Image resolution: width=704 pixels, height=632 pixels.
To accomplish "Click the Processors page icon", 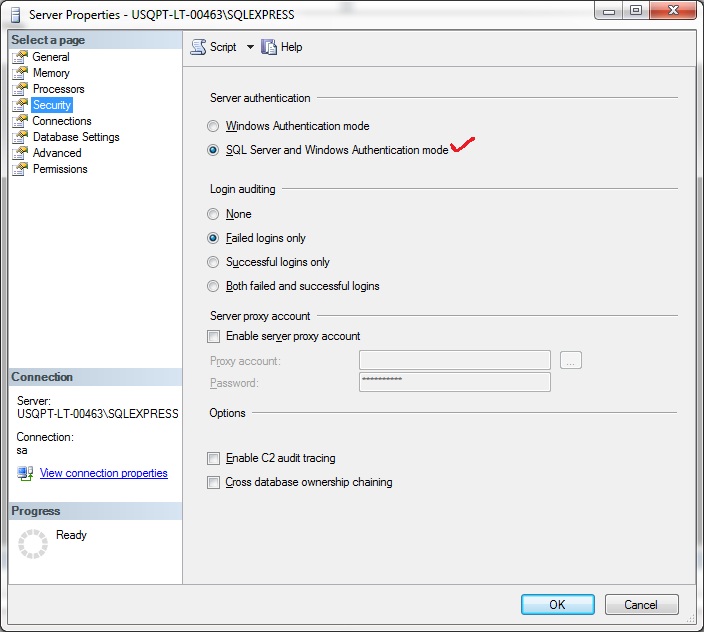I will [20, 89].
